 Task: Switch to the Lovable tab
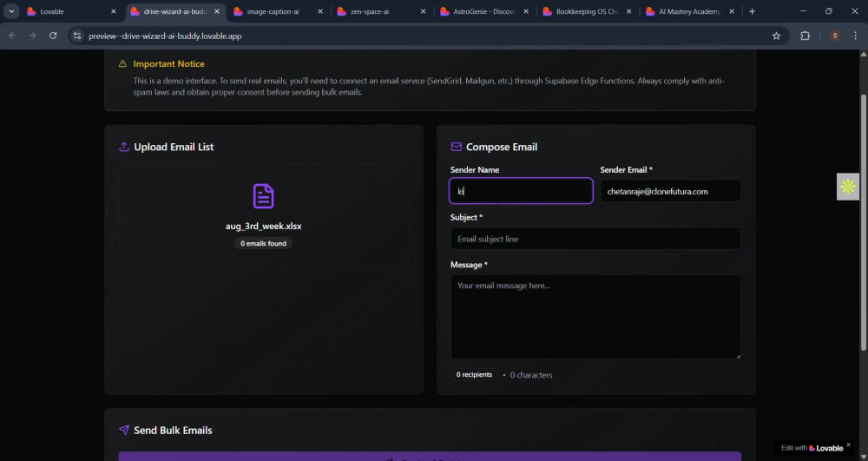point(52,11)
